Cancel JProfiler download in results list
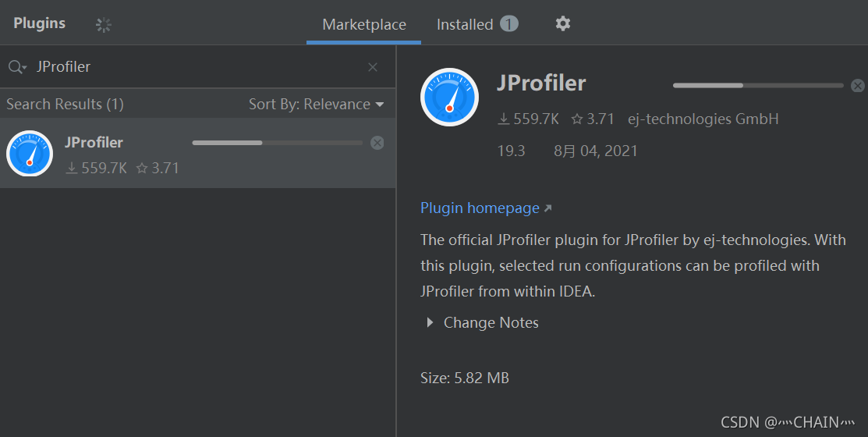Screen dimensions: 868x437 (377, 143)
